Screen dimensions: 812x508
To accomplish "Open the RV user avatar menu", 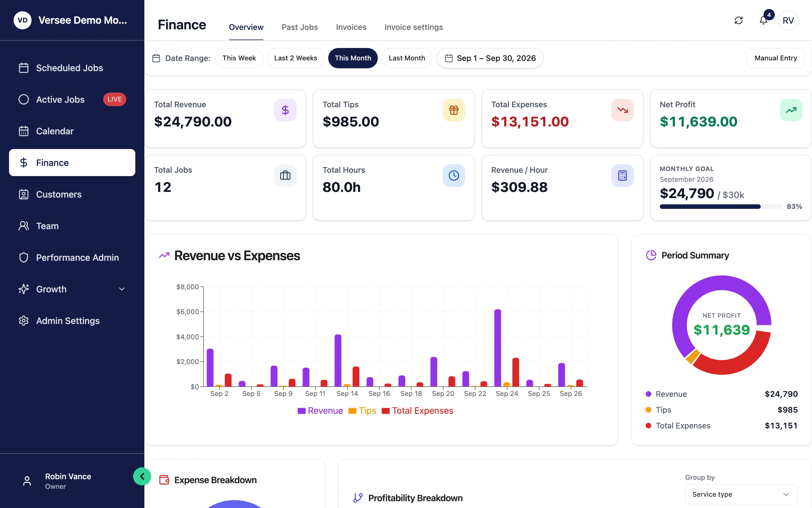I will (x=788, y=21).
